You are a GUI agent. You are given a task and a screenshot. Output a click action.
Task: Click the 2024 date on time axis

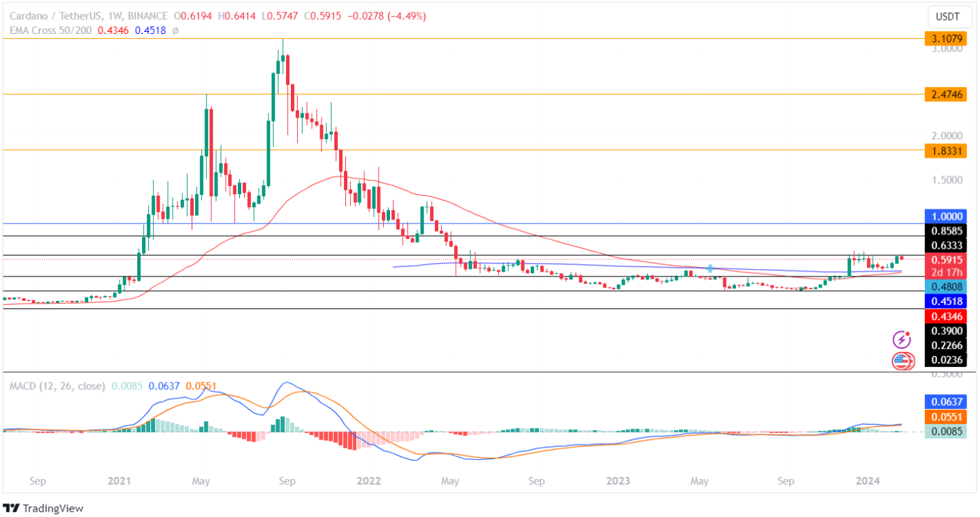(867, 482)
